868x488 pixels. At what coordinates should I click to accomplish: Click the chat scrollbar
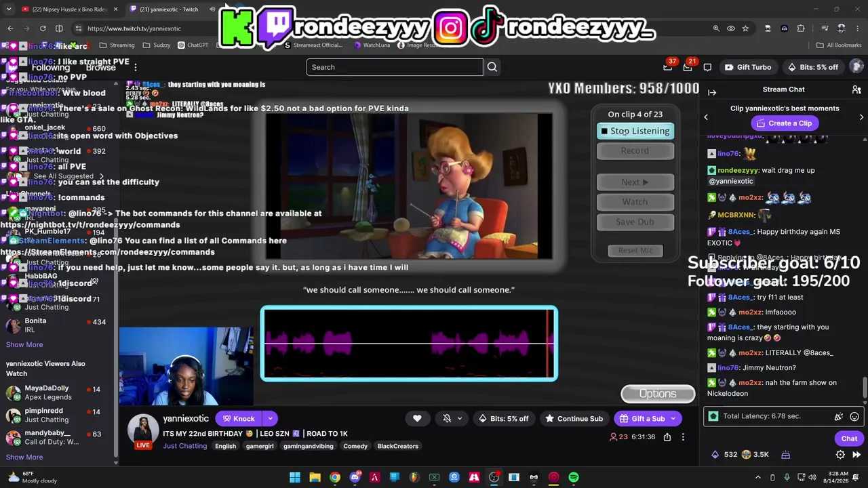pyautogui.click(x=865, y=388)
